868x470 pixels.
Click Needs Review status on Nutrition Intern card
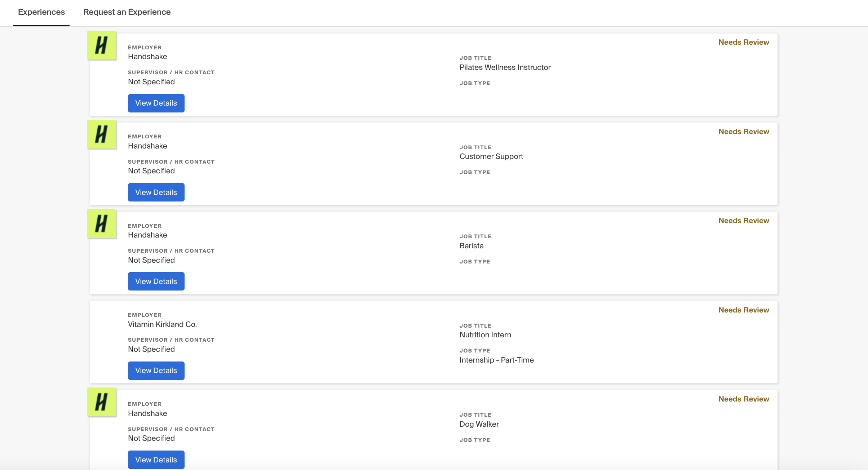click(x=744, y=310)
